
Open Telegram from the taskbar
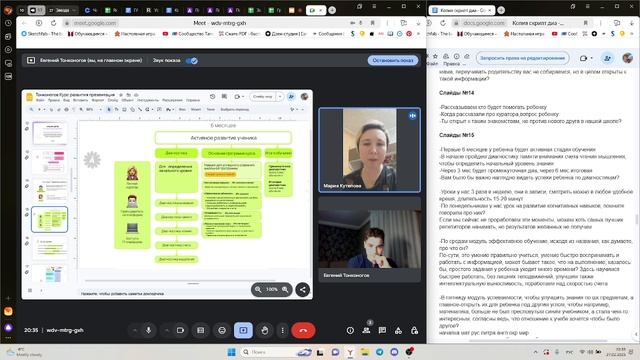[380, 352]
